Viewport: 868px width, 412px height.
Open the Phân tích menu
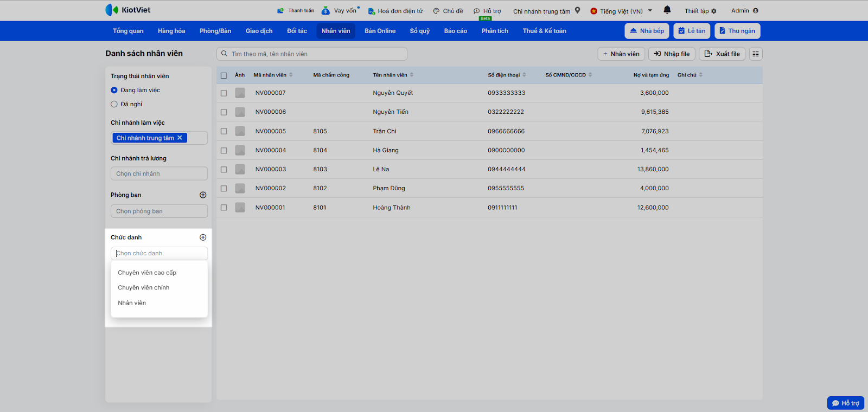pyautogui.click(x=495, y=31)
